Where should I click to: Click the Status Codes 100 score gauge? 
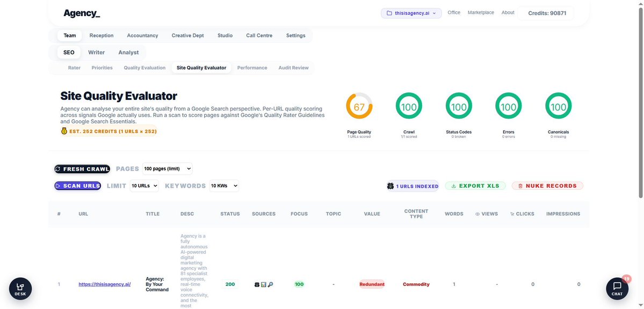point(459,106)
